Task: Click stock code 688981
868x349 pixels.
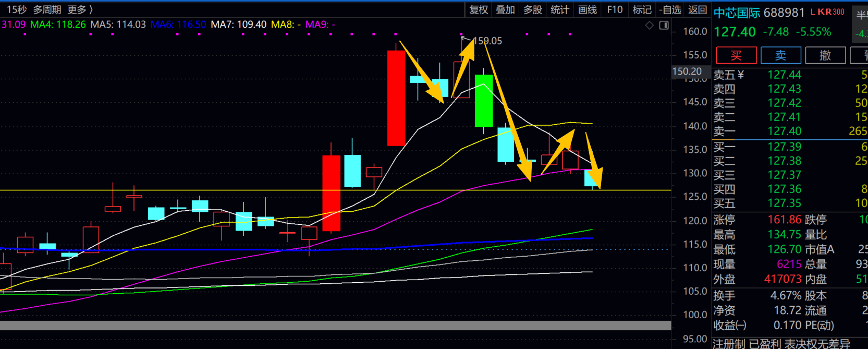Action: [x=784, y=13]
